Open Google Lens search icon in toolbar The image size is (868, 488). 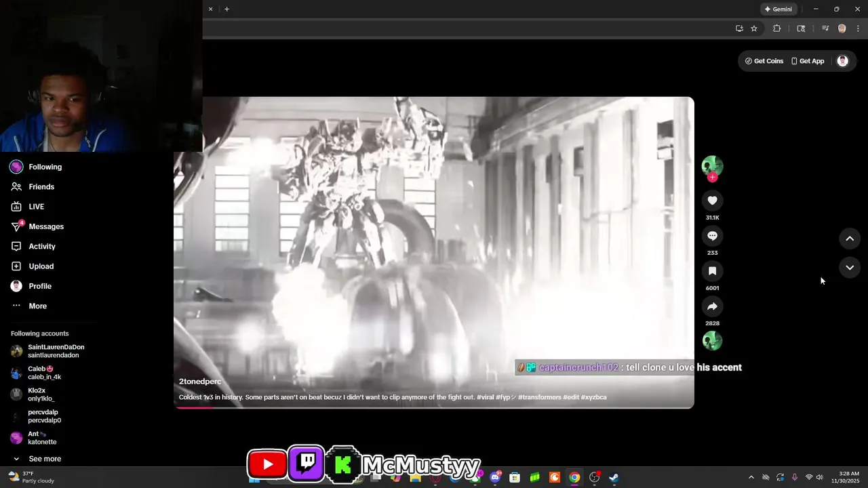click(801, 28)
